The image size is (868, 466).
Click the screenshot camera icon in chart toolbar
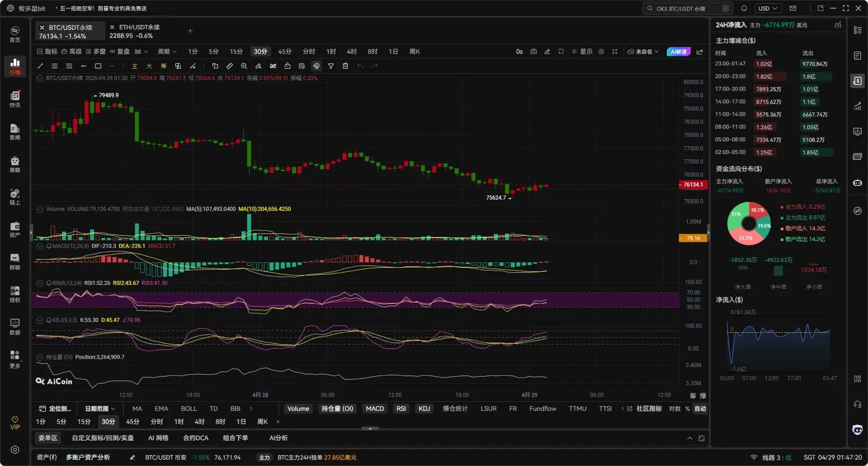coord(533,52)
